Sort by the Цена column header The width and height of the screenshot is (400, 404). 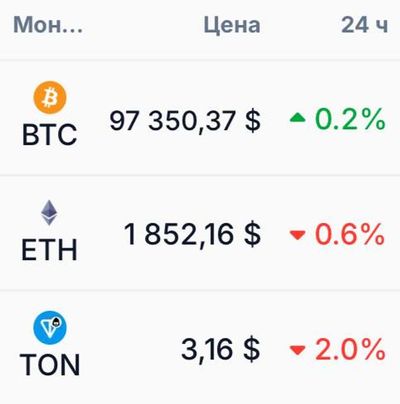232,26
